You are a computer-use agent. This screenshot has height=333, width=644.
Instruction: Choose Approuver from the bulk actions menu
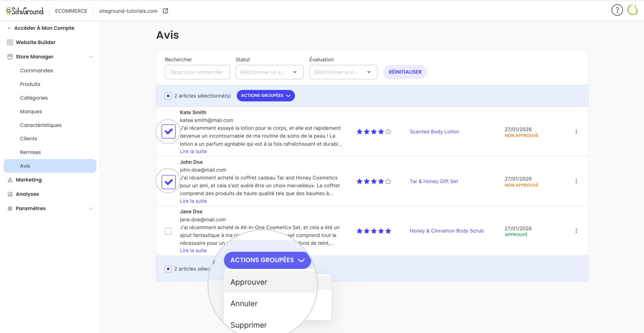(270, 282)
